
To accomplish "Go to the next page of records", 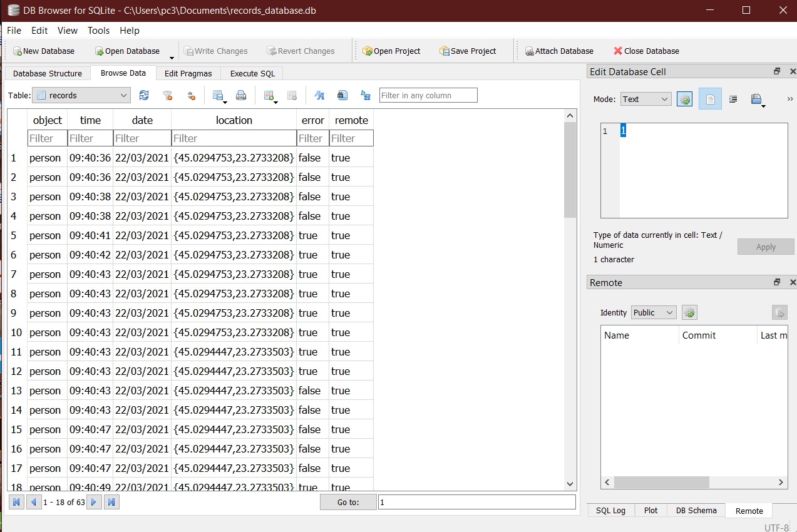I will click(94, 501).
